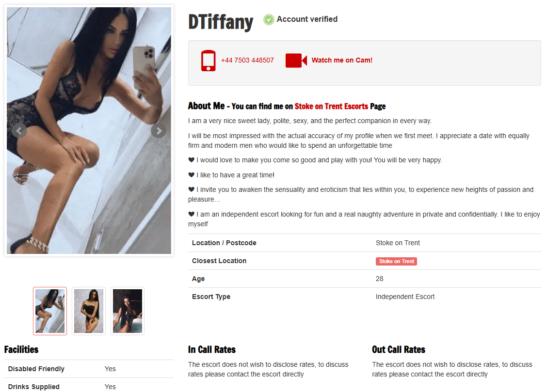Click the Account verified text

point(307,19)
